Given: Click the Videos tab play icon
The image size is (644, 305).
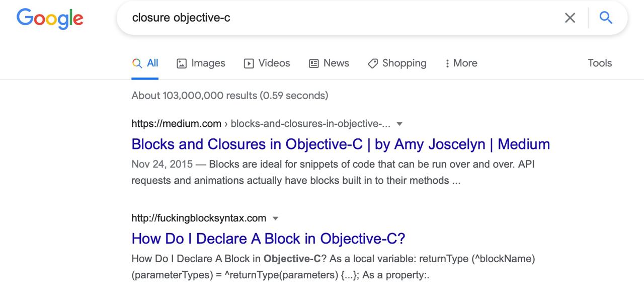Looking at the screenshot, I should coord(249,63).
